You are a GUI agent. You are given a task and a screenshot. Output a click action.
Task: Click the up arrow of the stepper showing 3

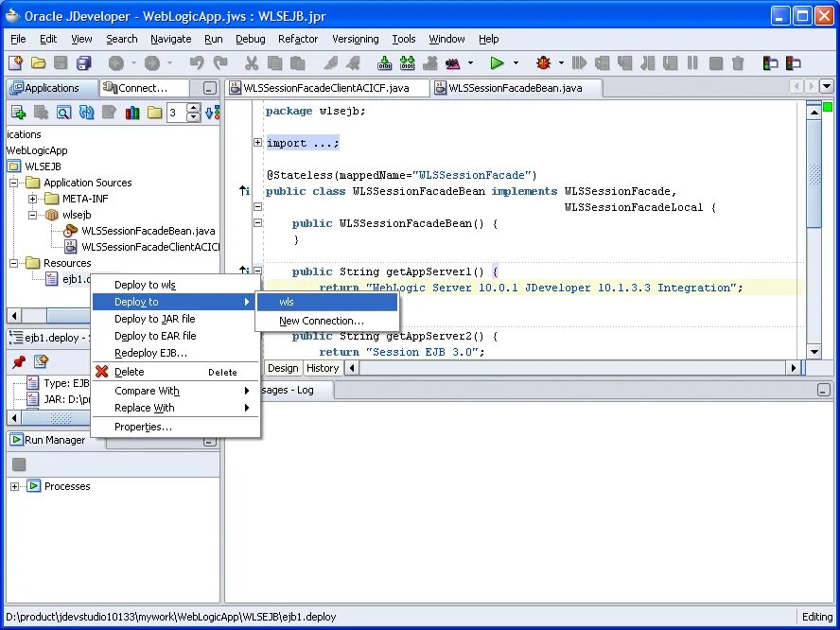coord(194,107)
